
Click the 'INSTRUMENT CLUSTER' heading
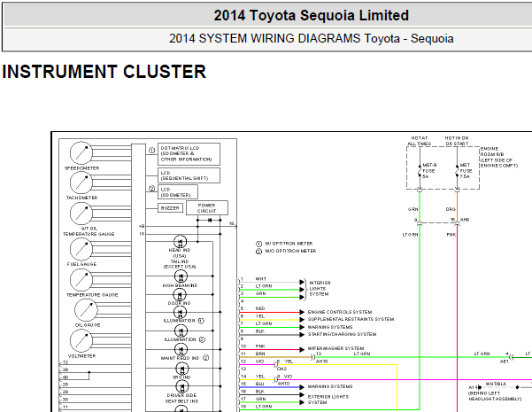(104, 72)
